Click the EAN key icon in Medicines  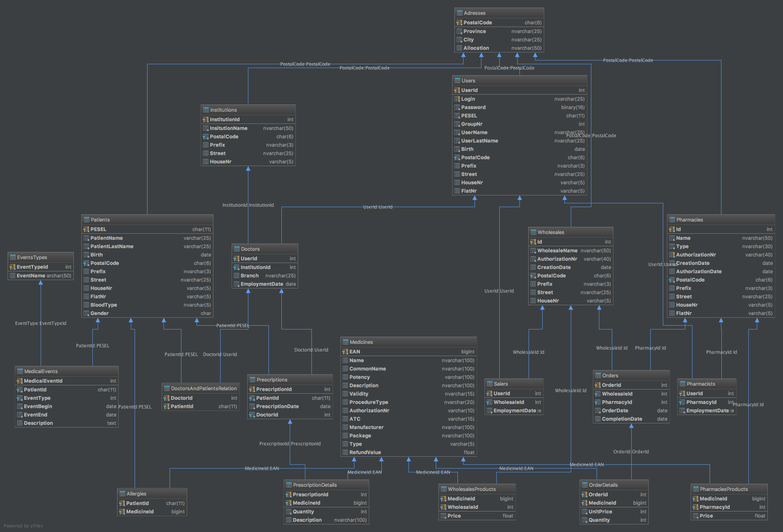345,352
